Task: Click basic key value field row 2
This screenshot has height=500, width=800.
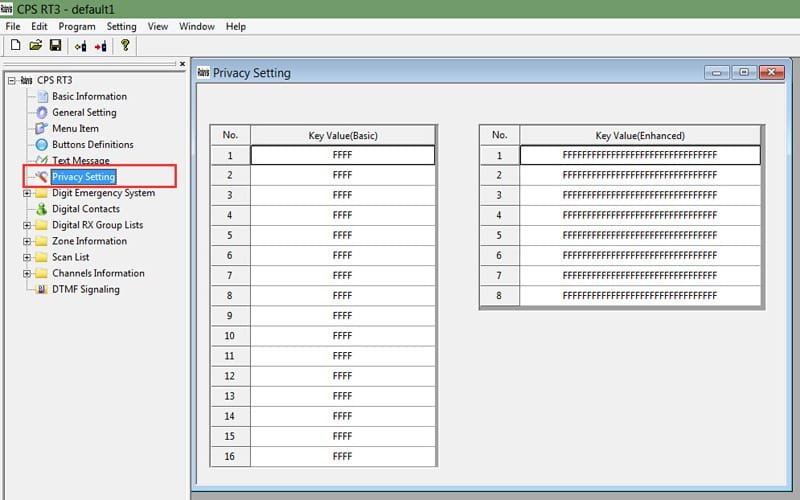Action: tap(342, 175)
